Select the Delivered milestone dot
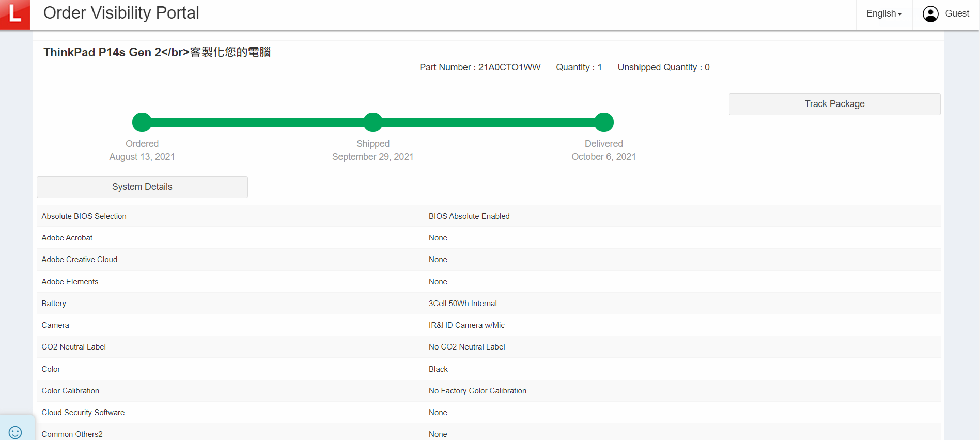 (x=604, y=122)
